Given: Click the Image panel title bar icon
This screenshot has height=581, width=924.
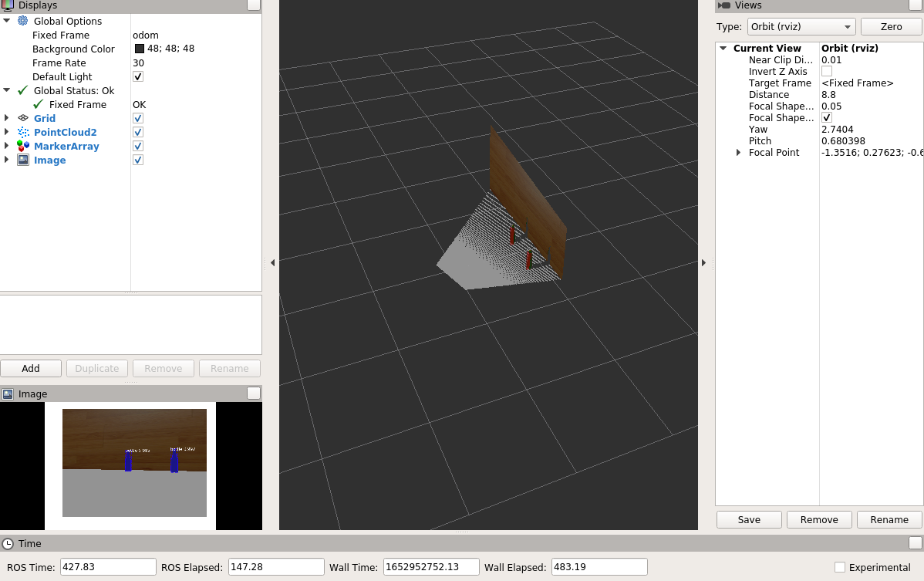Looking at the screenshot, I should 7,394.
